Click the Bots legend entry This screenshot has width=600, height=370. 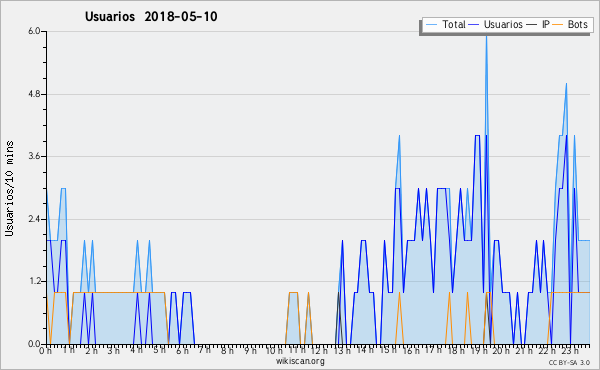570,25
